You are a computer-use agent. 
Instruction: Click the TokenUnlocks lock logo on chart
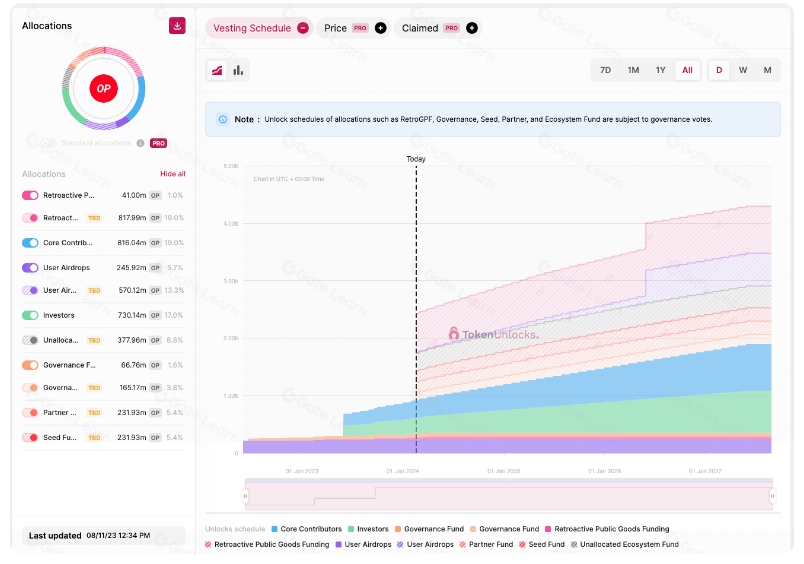(453, 333)
